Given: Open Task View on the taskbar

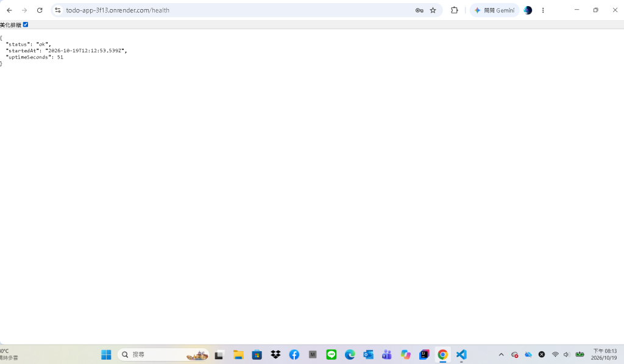Looking at the screenshot, I should tap(219, 354).
